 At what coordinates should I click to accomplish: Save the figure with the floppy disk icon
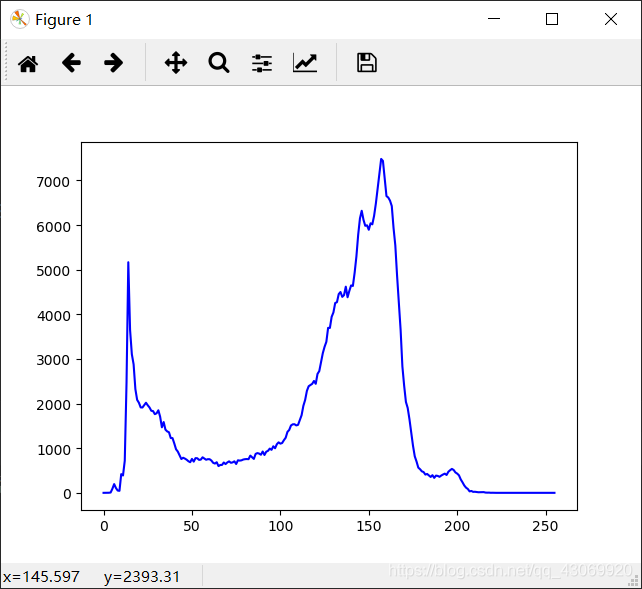tap(367, 63)
